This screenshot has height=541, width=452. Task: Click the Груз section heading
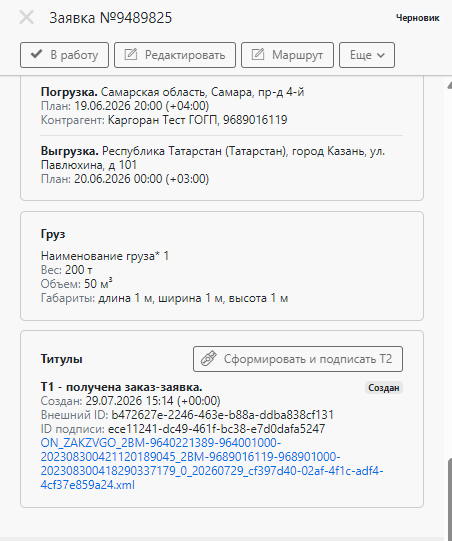[53, 234]
